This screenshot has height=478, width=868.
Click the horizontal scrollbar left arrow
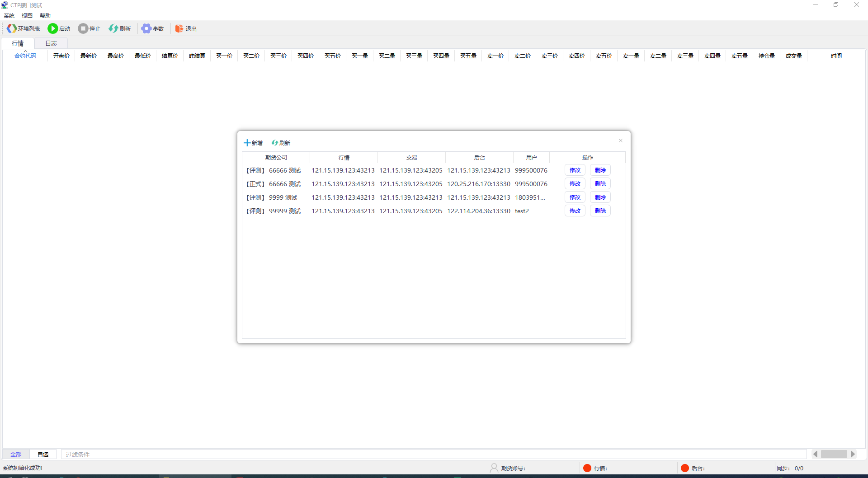(x=816, y=454)
